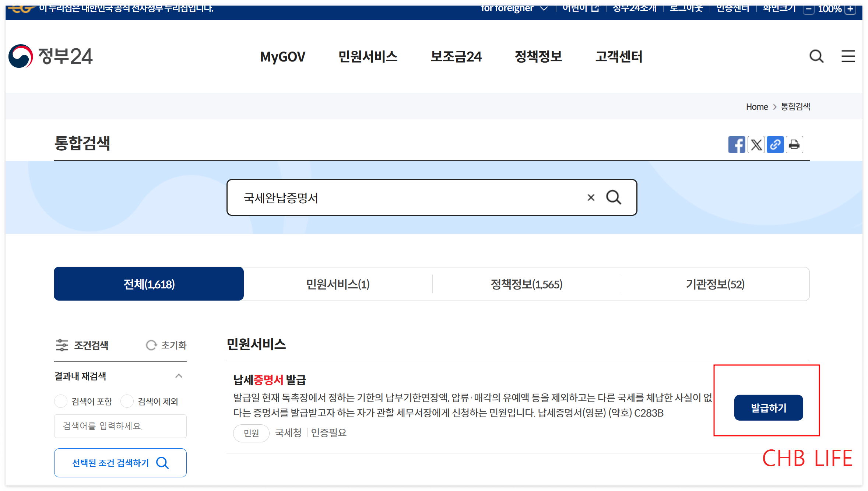
Task: Run the search via the magnifier in the search bar
Action: [x=614, y=197]
